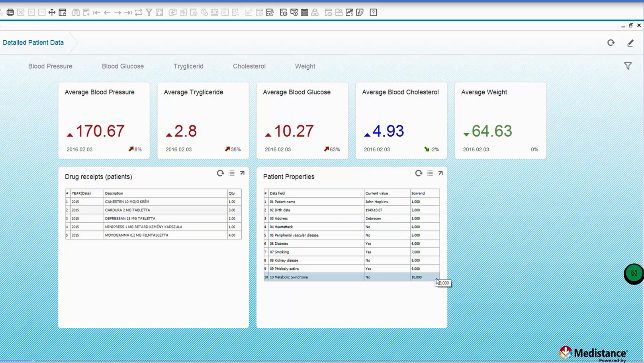
Task: Click the 07 Smoking row
Action: click(352, 252)
